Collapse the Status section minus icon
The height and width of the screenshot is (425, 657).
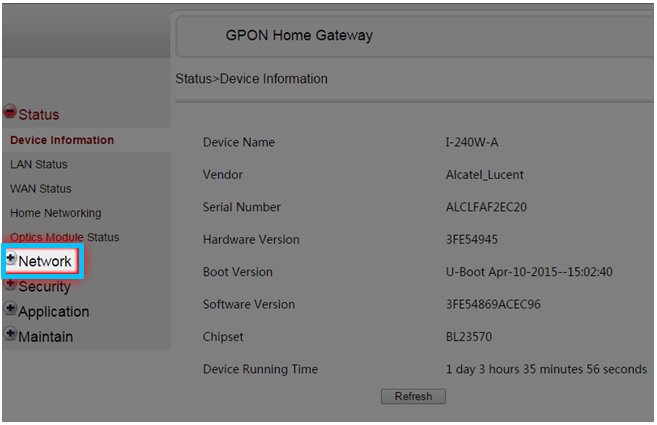tap(10, 111)
